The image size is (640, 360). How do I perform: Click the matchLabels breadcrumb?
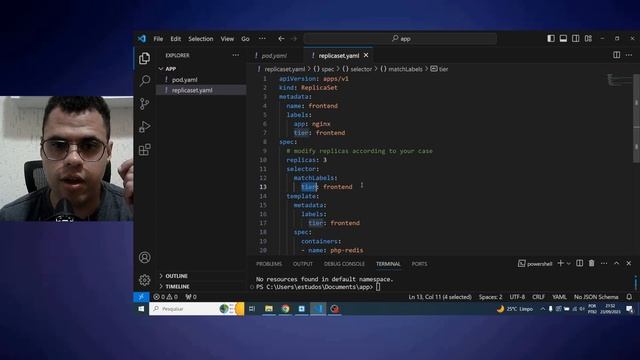[x=401, y=69]
